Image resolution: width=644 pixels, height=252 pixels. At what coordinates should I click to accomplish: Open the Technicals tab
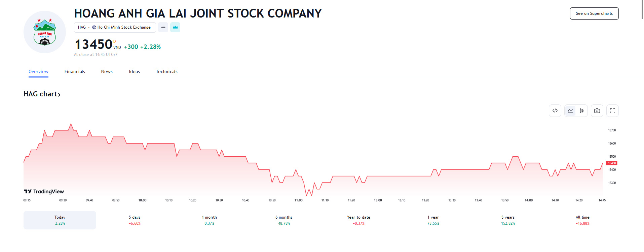point(166,71)
